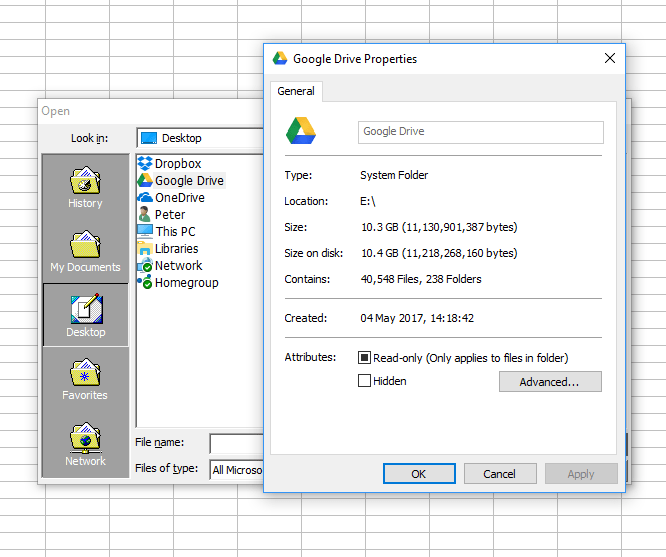666x557 pixels.
Task: Click the OneDrive label text
Action: coord(180,198)
